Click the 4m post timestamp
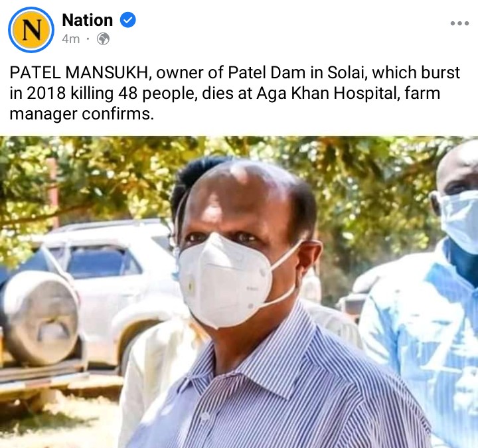Screen dimensions: 478x448 pos(71,39)
